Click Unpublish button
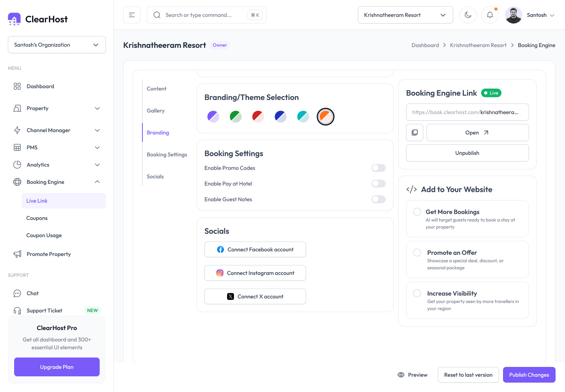 click(467, 153)
